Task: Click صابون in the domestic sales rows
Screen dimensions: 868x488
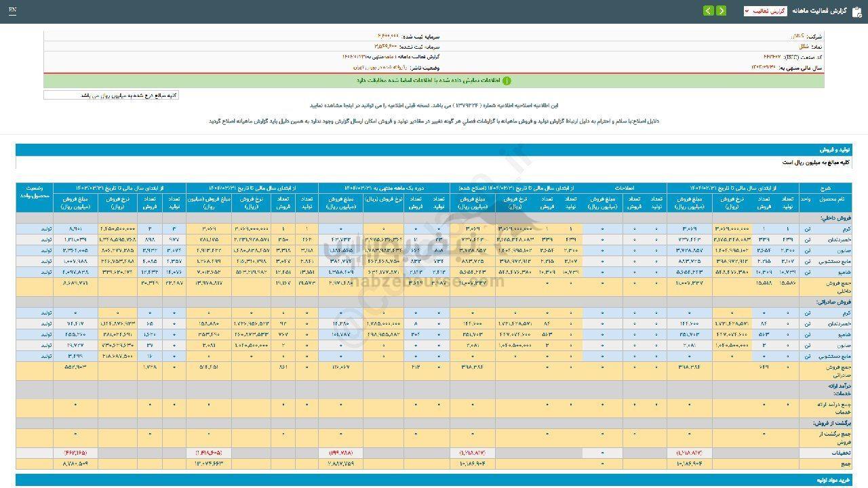Action: tap(843, 249)
